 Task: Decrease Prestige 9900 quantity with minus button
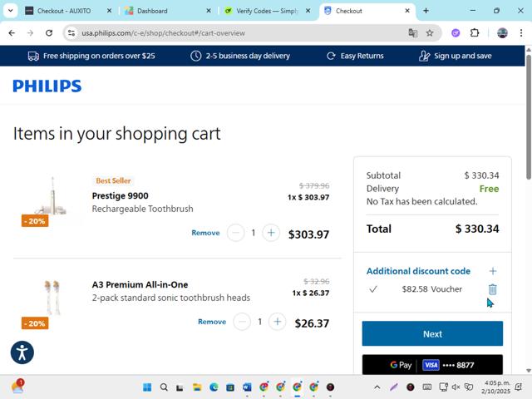click(x=235, y=233)
